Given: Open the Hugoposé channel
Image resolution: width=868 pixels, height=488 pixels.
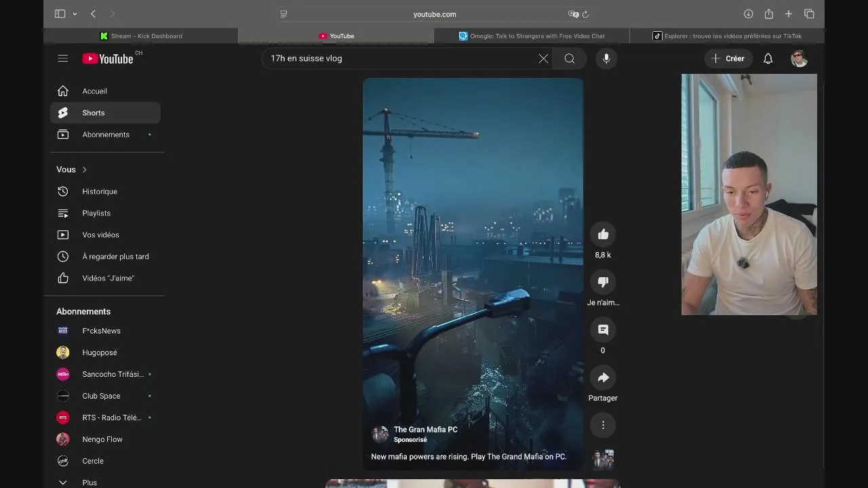Looking at the screenshot, I should point(105,352).
